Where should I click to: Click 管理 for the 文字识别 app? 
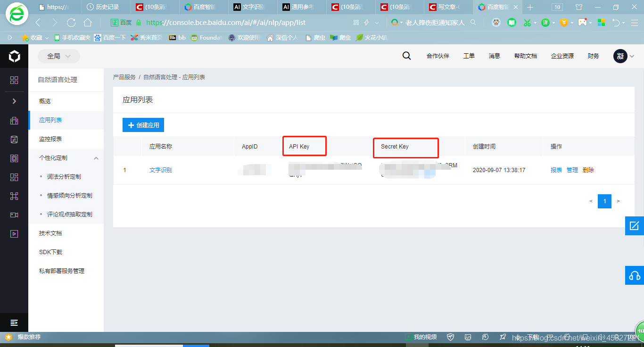point(572,170)
